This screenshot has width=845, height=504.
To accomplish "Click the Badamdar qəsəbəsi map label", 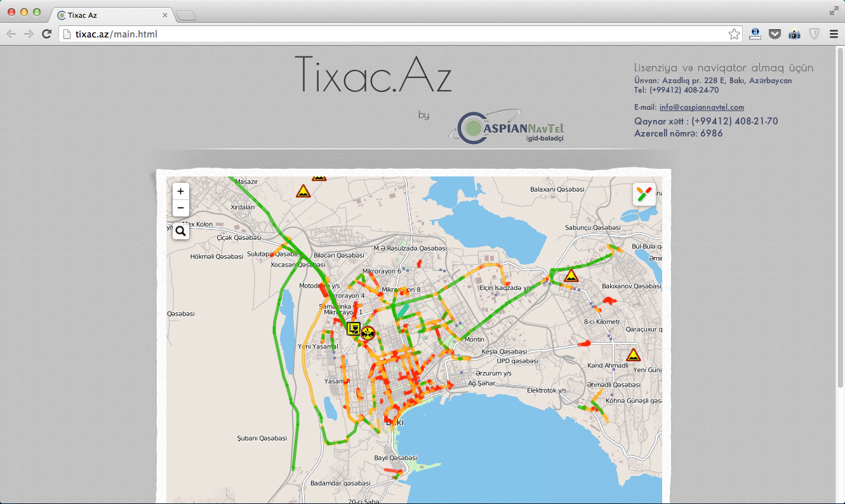I will [340, 483].
